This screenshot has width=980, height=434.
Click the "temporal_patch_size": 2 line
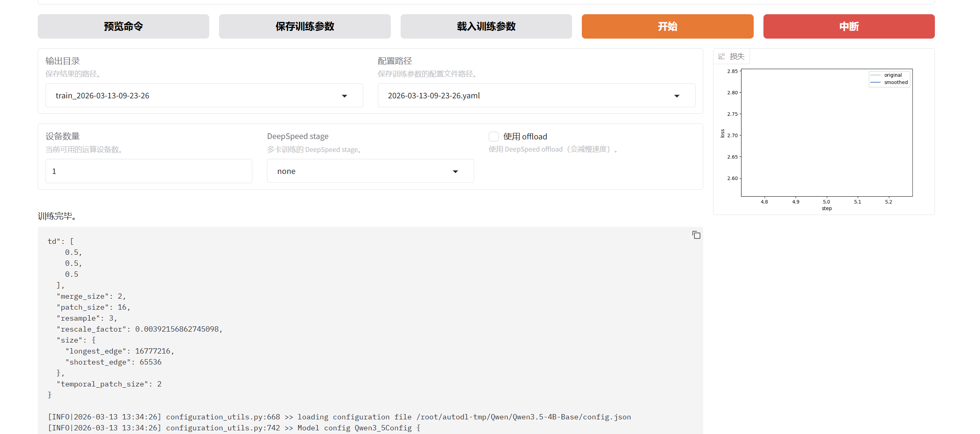[x=109, y=384]
